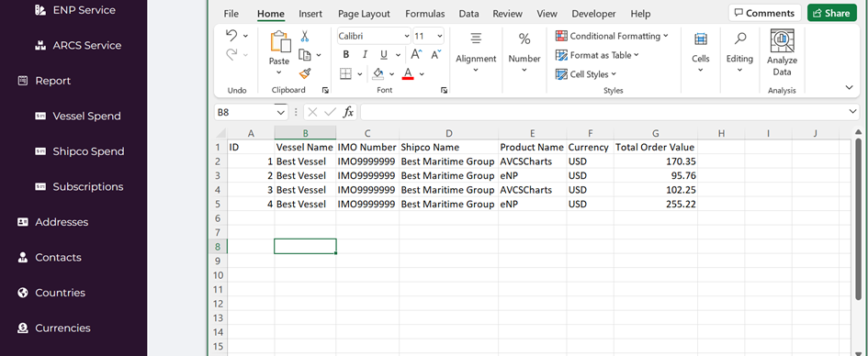Open the font size 11 dropdown

(x=440, y=37)
